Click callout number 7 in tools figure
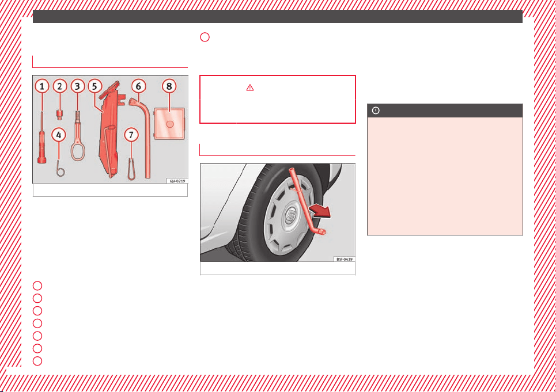The image size is (556, 392). [x=131, y=135]
